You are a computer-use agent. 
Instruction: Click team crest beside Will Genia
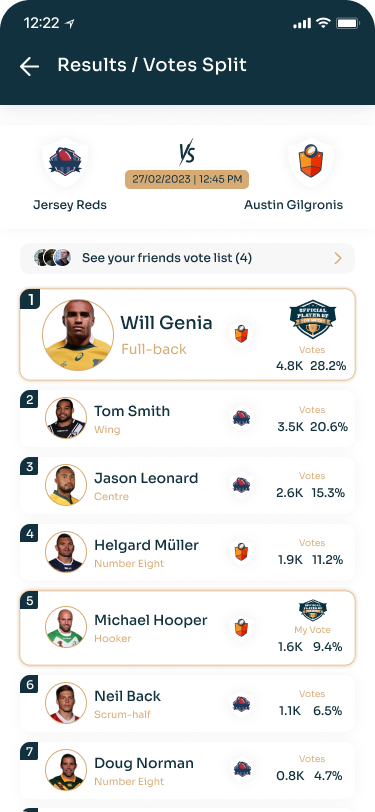point(241,334)
